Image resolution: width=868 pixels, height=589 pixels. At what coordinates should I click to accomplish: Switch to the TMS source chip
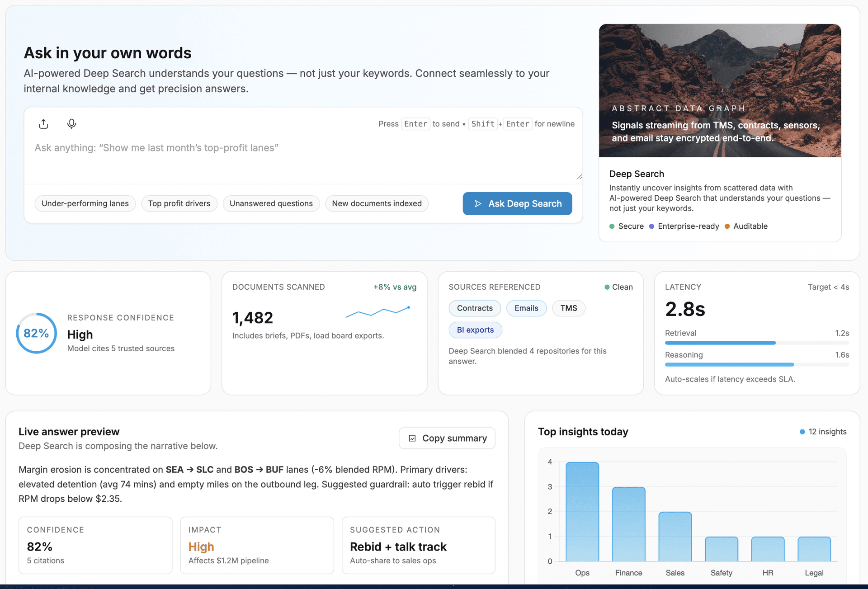(x=568, y=308)
